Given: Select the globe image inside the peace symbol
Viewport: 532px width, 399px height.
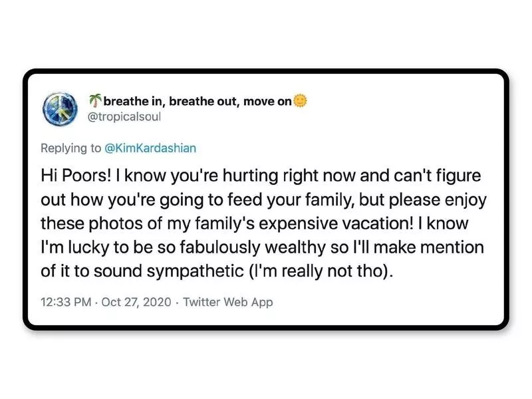Looking at the screenshot, I should tap(60, 105).
